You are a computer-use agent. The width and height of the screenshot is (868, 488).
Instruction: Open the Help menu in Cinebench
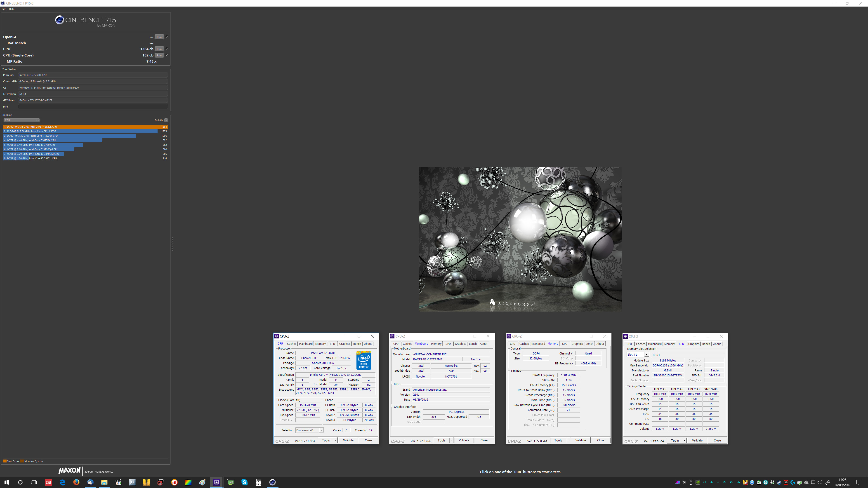click(12, 9)
